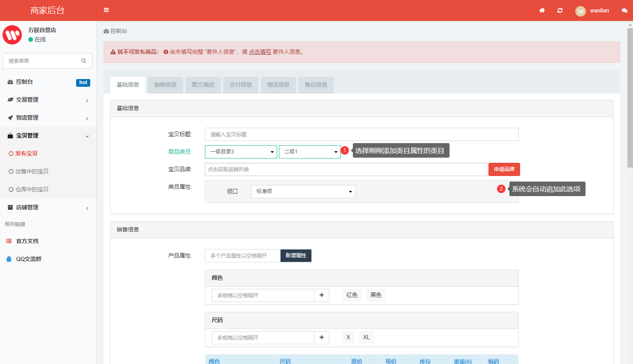This screenshot has height=364, width=633.
Task: Click the home icon in top bar
Action: 542,11
